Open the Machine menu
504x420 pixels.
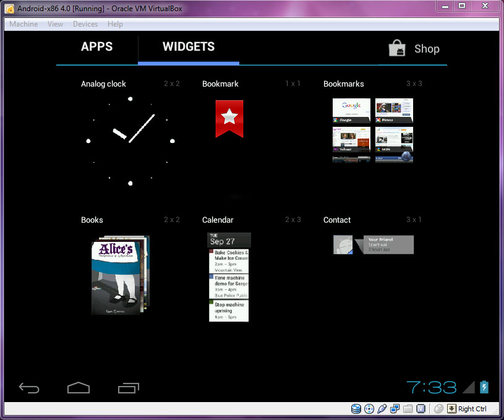pos(23,24)
